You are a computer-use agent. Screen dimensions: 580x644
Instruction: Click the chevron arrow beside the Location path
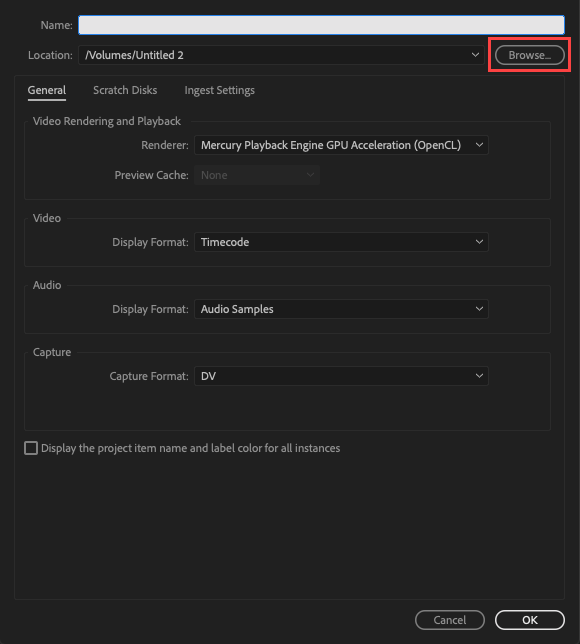475,55
